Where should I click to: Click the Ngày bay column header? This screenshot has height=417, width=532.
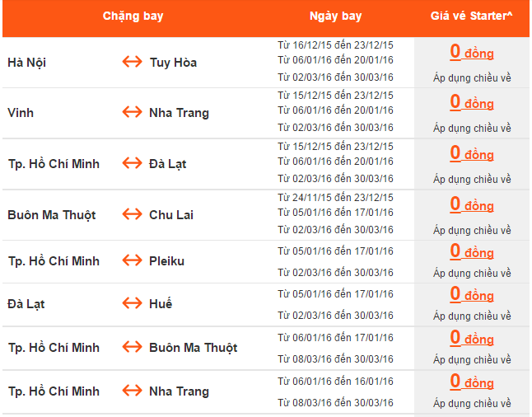[x=335, y=16]
